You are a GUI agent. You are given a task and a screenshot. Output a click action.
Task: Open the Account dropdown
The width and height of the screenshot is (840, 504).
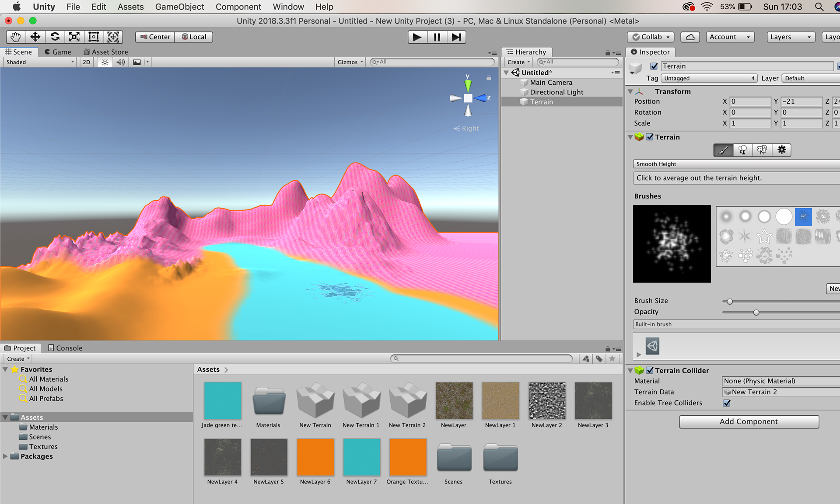(730, 37)
